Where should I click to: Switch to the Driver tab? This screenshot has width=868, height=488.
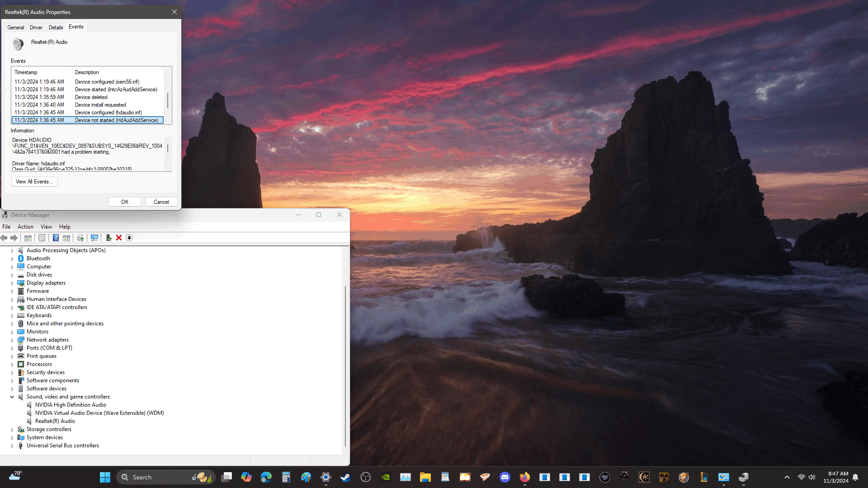pos(36,28)
